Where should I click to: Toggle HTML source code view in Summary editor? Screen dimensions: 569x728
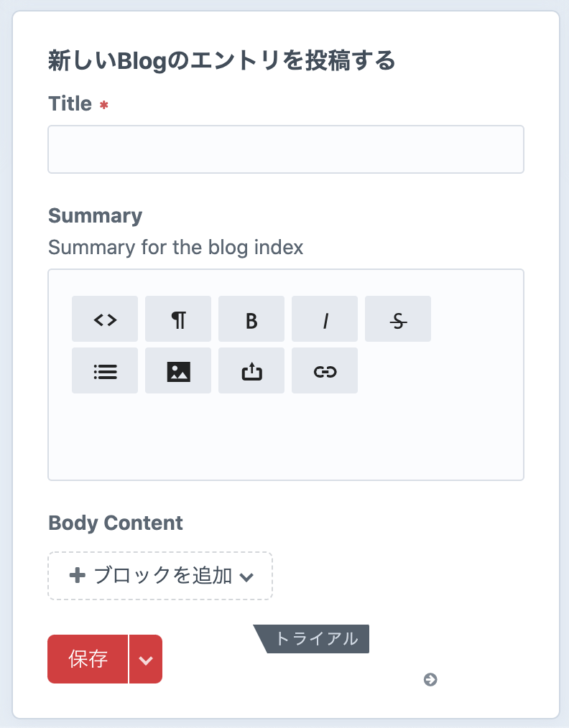click(x=105, y=319)
